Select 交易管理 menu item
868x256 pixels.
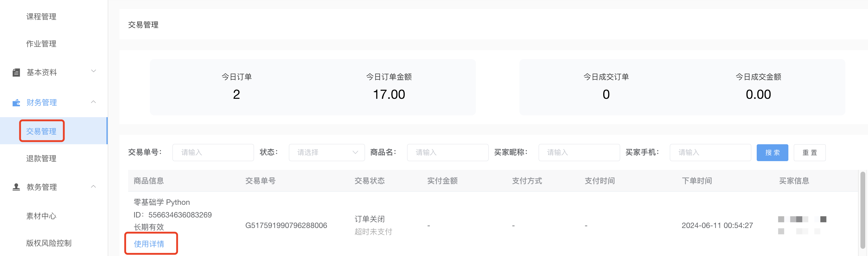[41, 131]
